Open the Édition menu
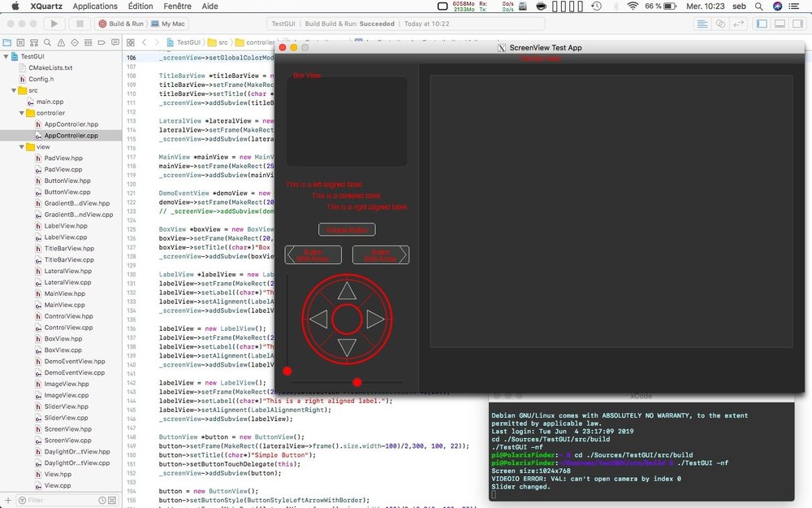Viewport: 812px width, 508px height. (140, 6)
